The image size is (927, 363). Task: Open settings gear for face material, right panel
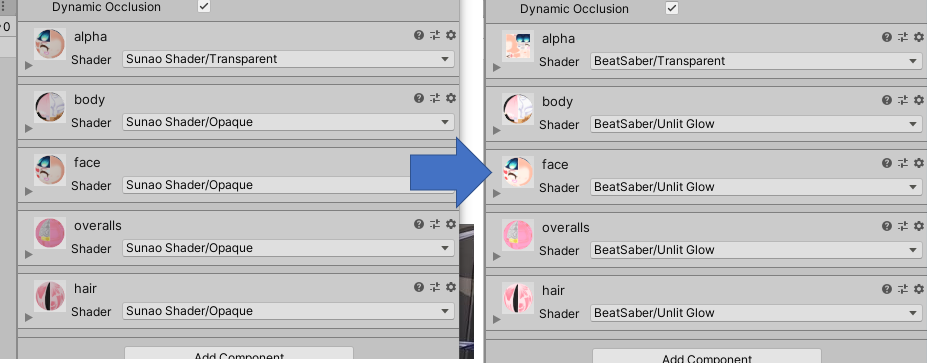919,163
